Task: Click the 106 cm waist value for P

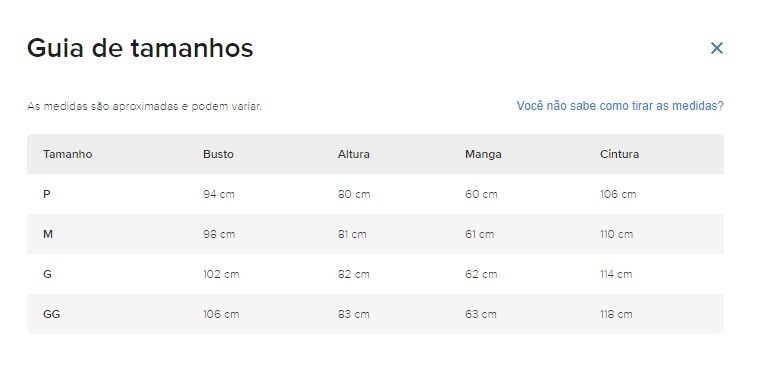Action: 618,194
